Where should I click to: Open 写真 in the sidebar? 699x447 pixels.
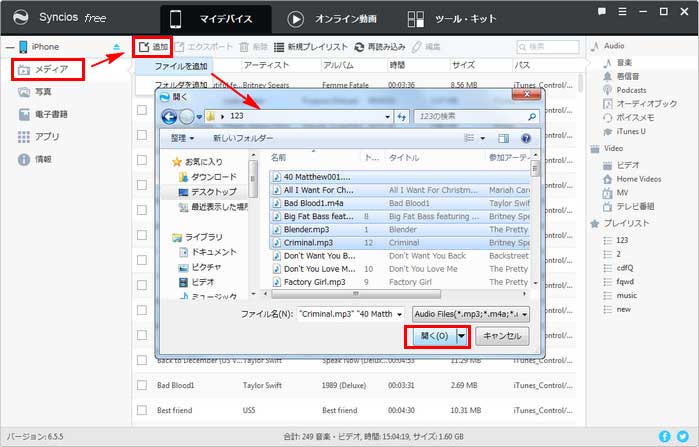click(x=35, y=92)
